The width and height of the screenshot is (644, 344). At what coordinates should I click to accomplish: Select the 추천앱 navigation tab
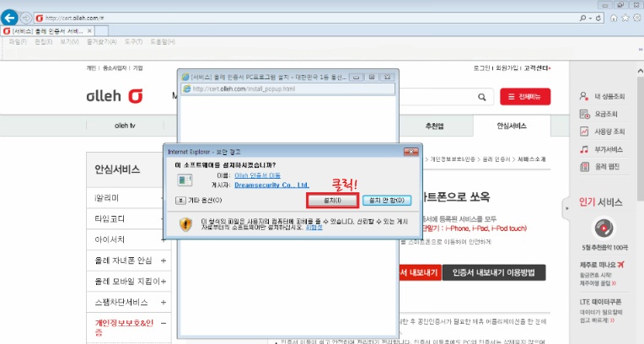[x=434, y=126]
